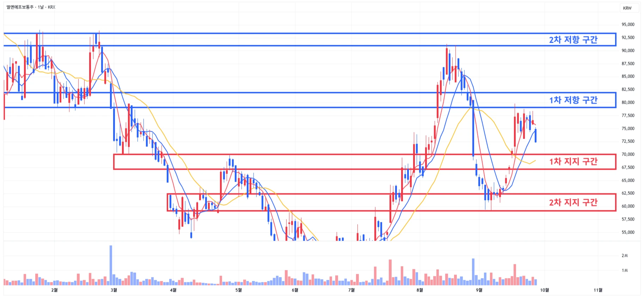Click the 5월 marker on time axis

click(239, 290)
